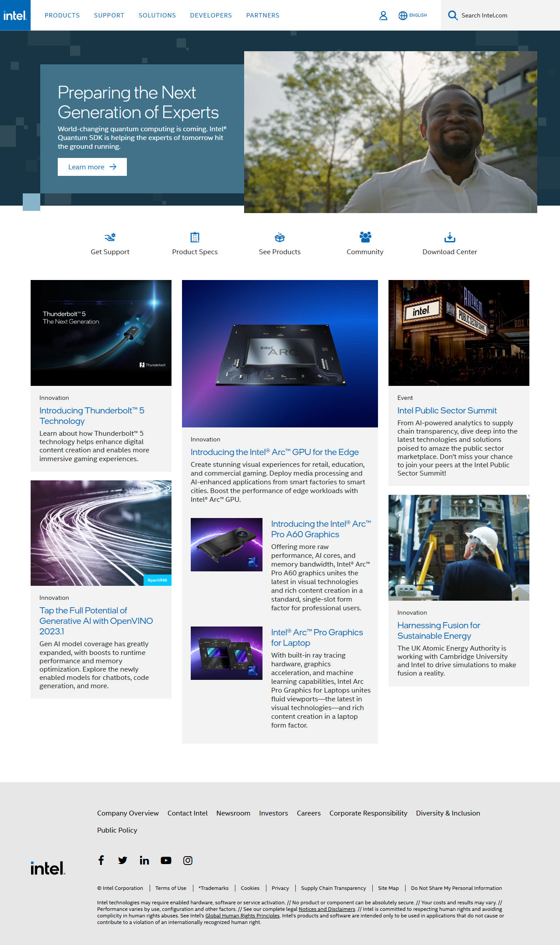Open the Cookies link
560x945 pixels.
click(250, 888)
